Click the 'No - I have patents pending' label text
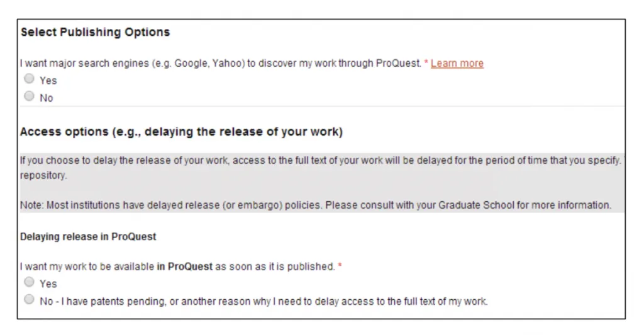 [x=263, y=301]
